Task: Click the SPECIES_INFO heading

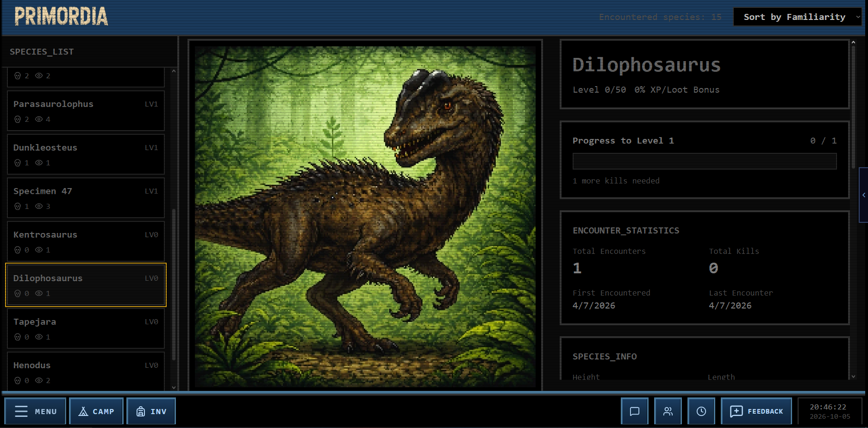Action: [605, 357]
